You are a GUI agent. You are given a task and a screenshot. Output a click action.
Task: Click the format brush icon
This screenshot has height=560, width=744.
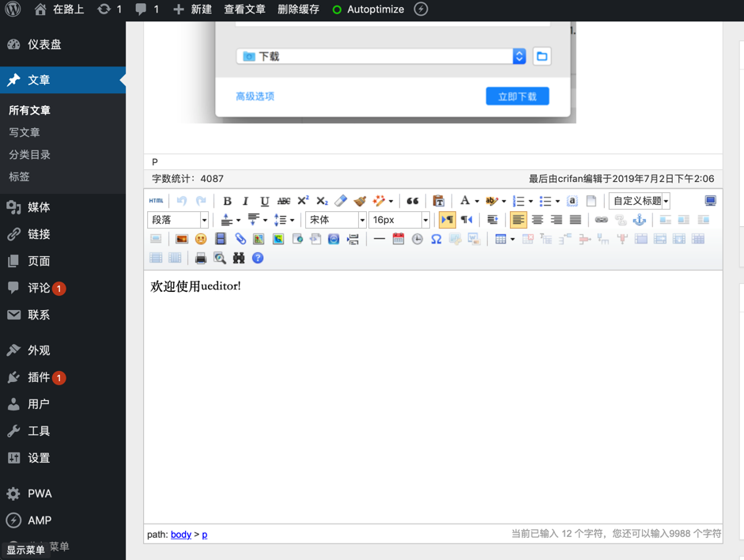click(x=360, y=201)
